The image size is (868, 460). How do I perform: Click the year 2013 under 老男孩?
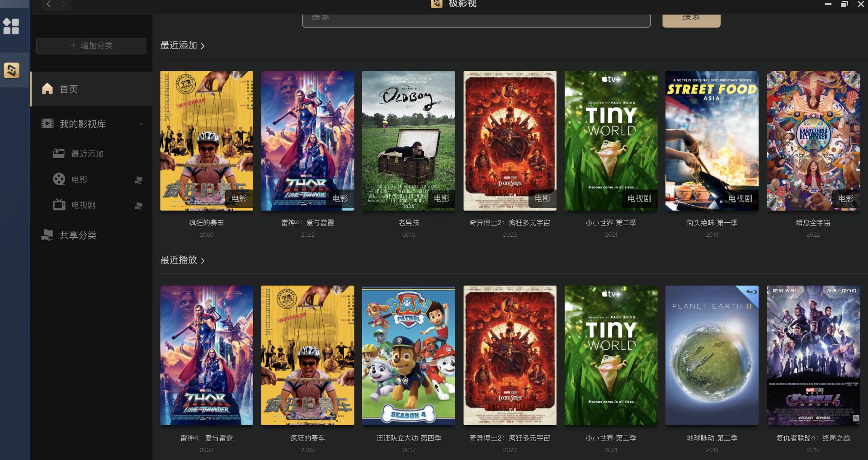click(x=409, y=235)
